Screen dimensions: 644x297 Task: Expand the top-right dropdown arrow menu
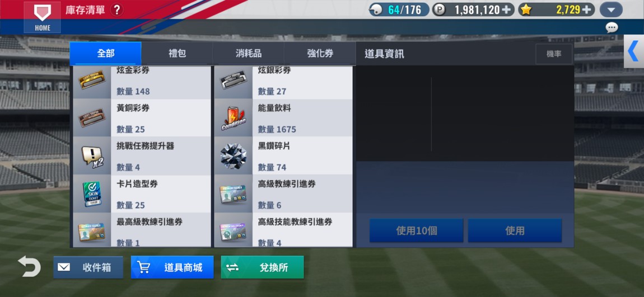coord(611,10)
